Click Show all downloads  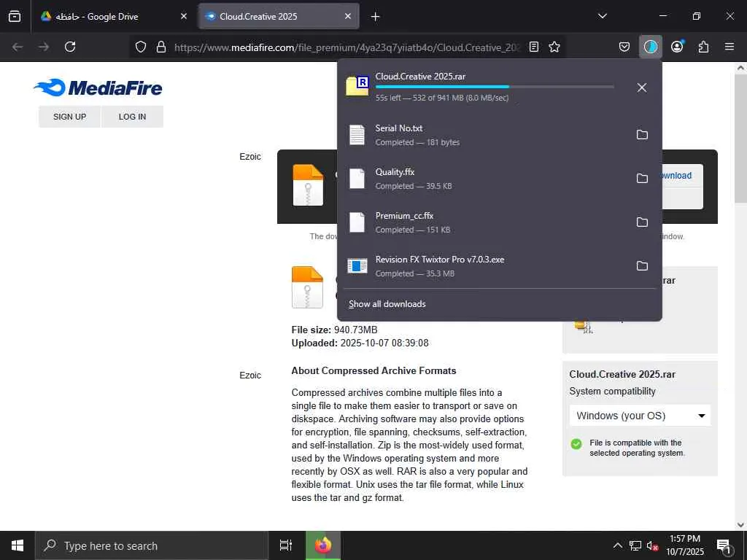point(387,304)
